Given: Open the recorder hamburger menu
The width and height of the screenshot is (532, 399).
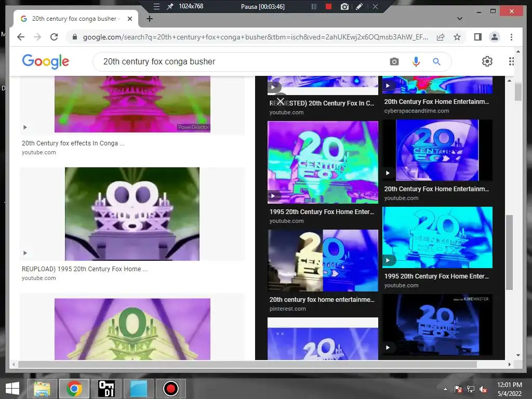Looking at the screenshot, I should 156,6.
